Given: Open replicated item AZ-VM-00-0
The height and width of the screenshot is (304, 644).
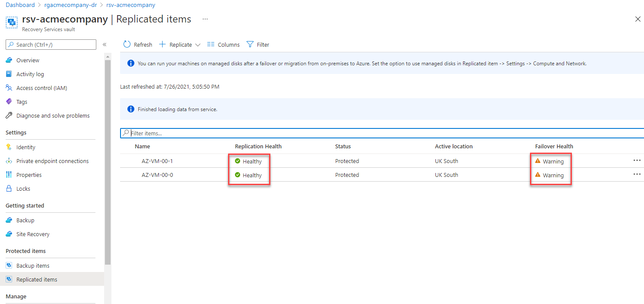Looking at the screenshot, I should 157,175.
